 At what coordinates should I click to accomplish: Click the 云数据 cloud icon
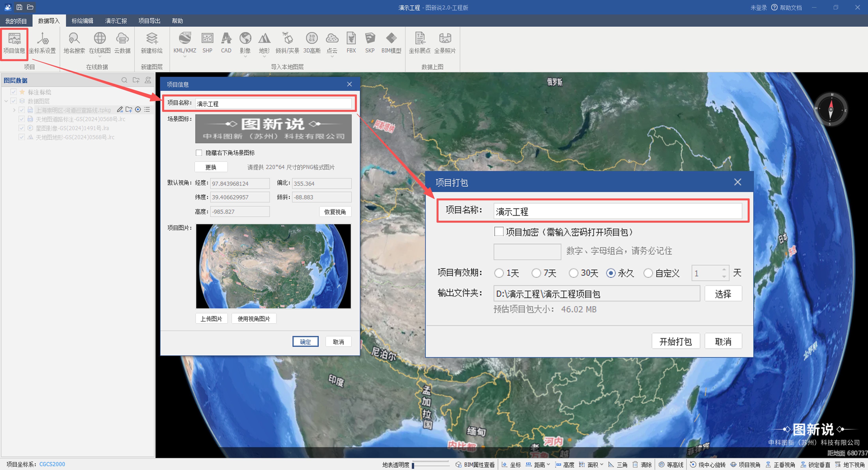122,43
